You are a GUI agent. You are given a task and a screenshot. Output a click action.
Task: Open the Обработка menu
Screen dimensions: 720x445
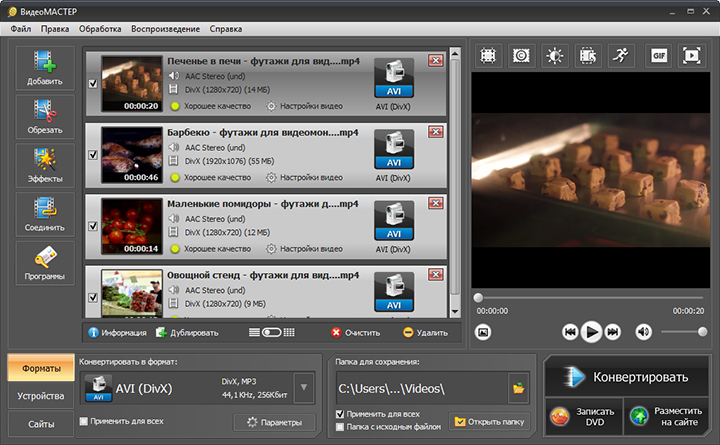pos(100,29)
